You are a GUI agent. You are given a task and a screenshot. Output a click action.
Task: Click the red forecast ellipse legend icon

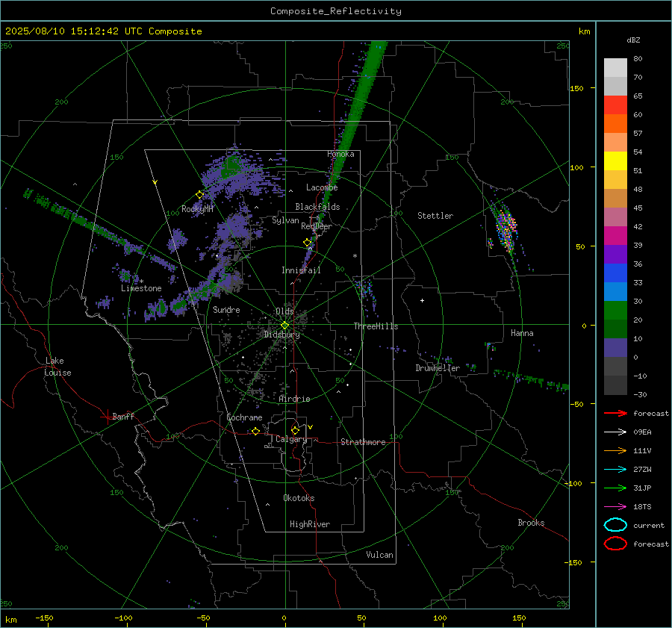coord(615,544)
